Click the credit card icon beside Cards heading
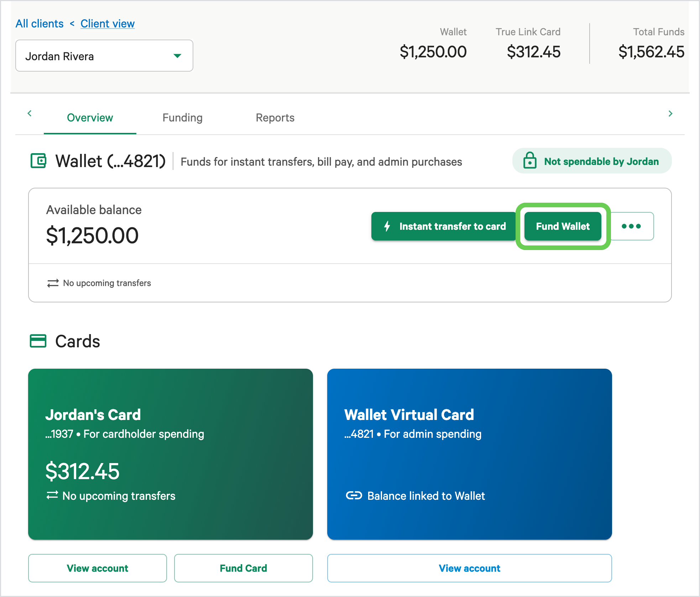Viewport: 700px width, 597px height. click(38, 341)
